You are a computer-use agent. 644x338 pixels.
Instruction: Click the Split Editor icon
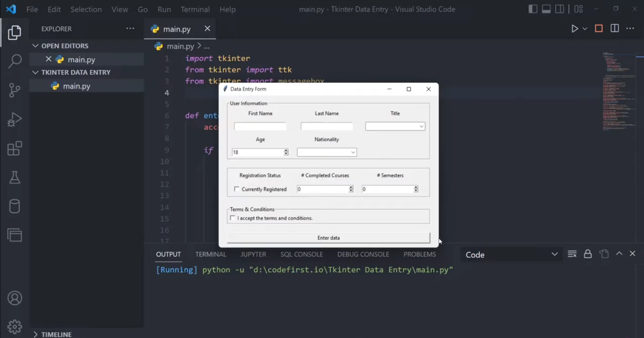pos(614,29)
